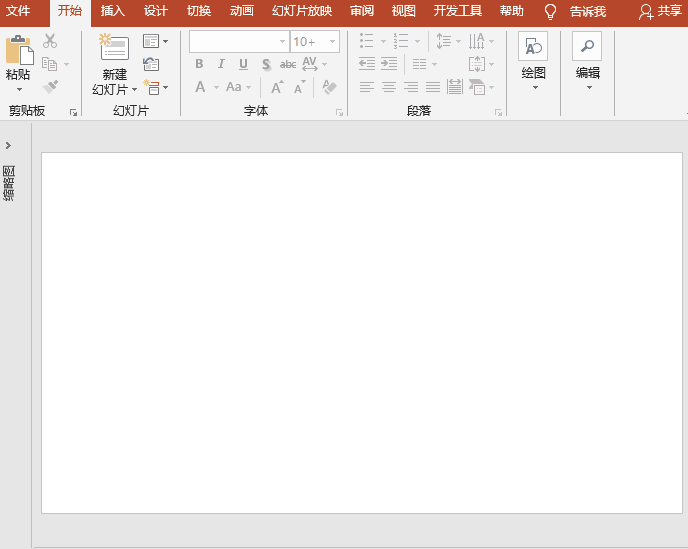
Task: Clear all formatting eraser icon
Action: pos(329,87)
